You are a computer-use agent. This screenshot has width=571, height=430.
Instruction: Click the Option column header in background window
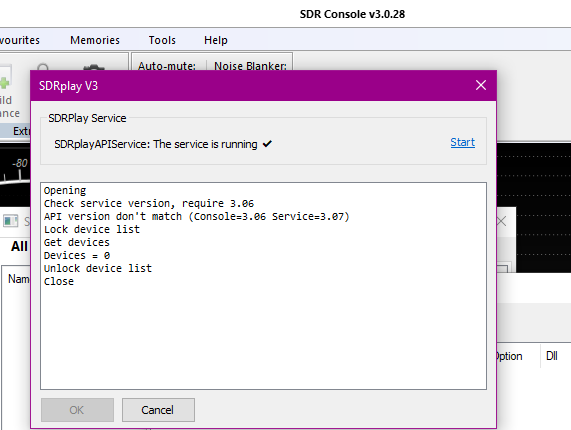pos(509,356)
